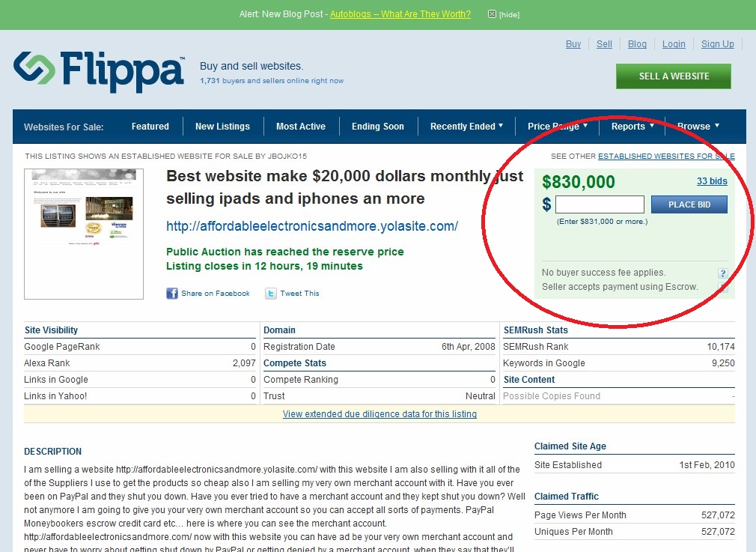View extended due diligence data link
Image resolution: width=756 pixels, height=552 pixels.
pyautogui.click(x=379, y=414)
